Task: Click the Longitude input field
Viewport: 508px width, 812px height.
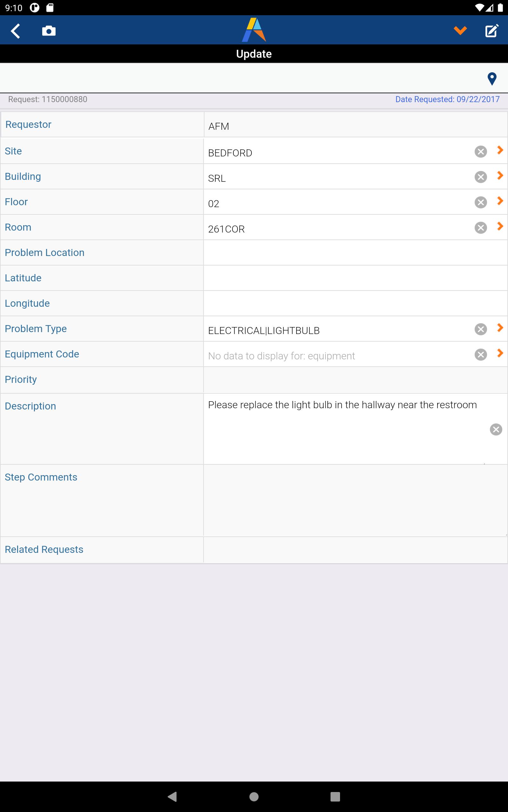Action: click(x=355, y=303)
